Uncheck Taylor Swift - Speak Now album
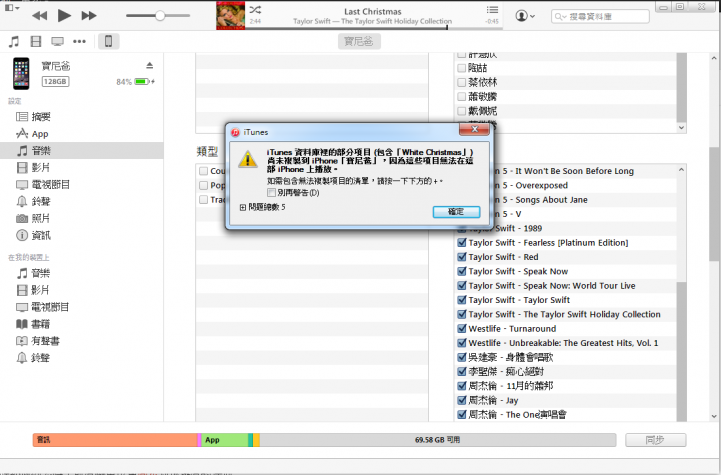 click(462, 271)
